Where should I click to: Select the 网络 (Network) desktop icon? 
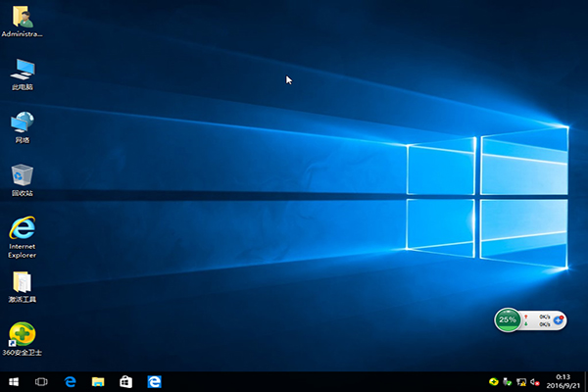(x=22, y=122)
